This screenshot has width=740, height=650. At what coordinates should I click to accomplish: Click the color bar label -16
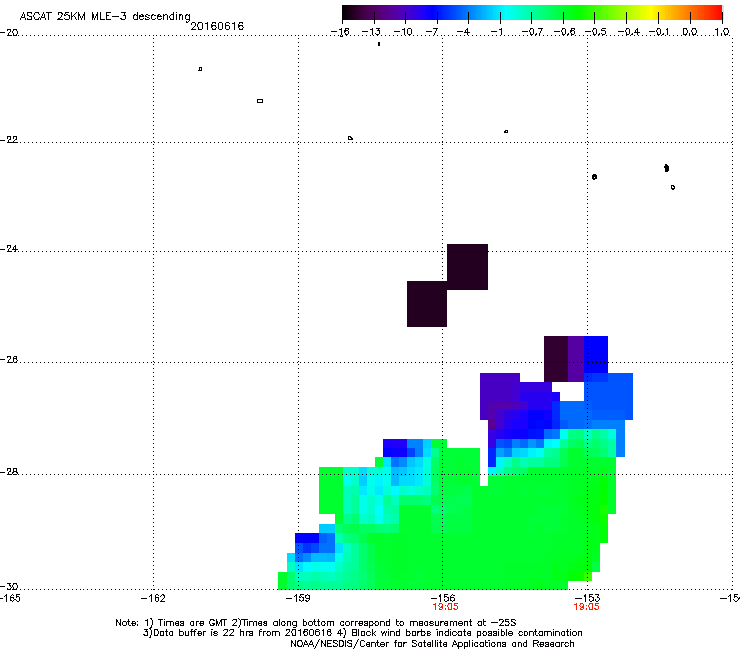340,32
